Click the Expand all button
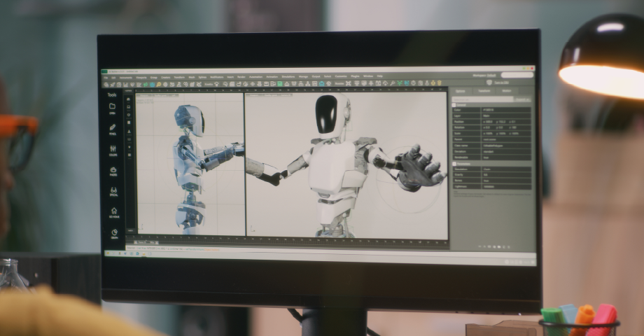 pos(523,99)
